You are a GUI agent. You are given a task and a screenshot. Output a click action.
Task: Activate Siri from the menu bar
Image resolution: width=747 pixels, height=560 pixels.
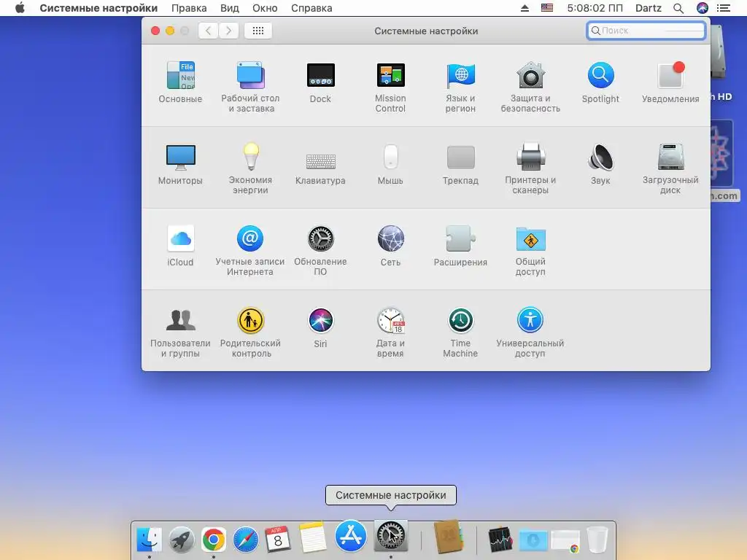pyautogui.click(x=703, y=8)
